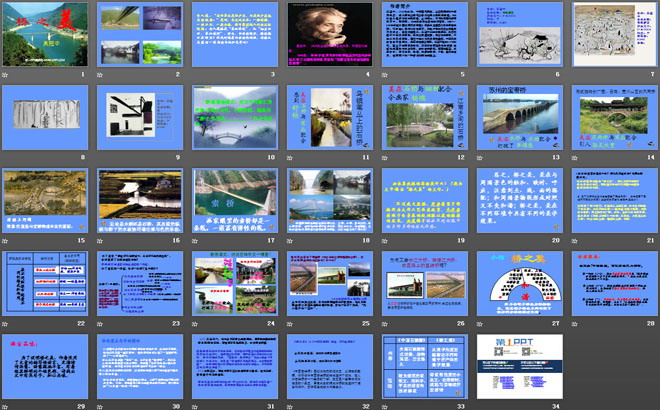The image size is (660, 410).
Task: Click the animation star icon under slide 30
Action: pos(100,407)
